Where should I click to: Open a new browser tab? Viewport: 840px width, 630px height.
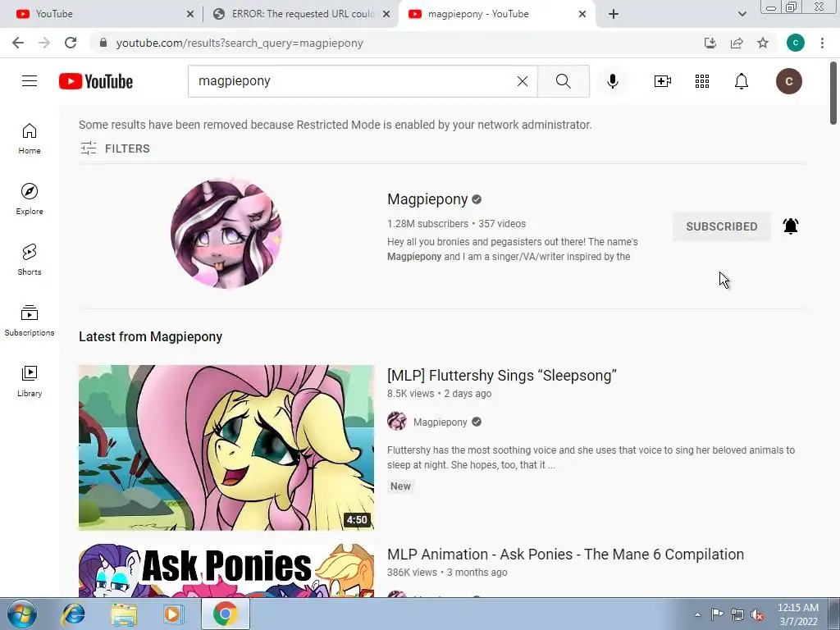(x=614, y=14)
